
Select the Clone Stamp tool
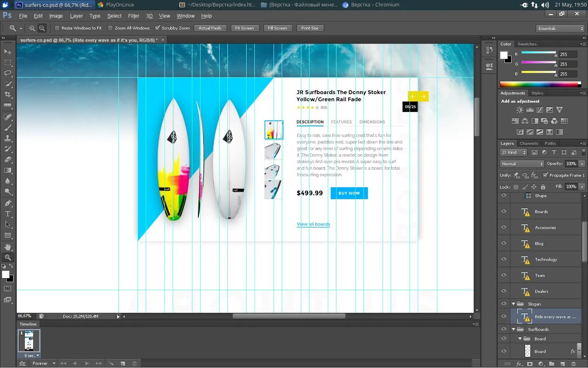tap(8, 138)
